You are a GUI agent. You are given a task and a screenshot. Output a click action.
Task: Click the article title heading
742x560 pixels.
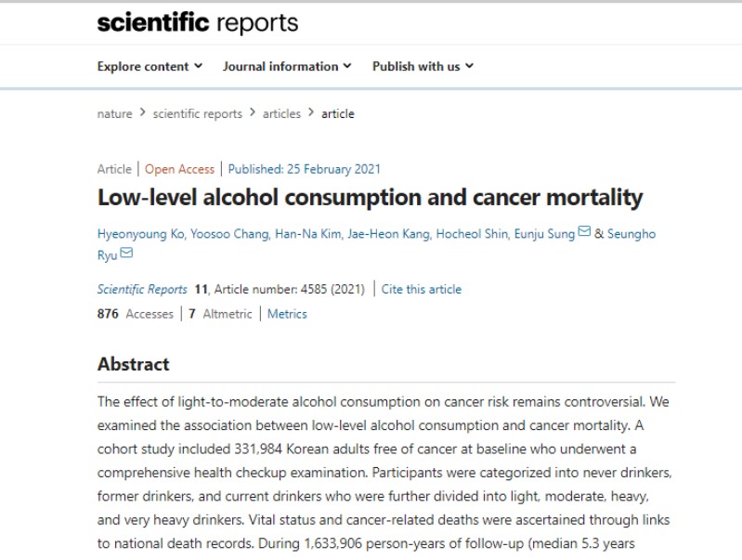coord(370,198)
